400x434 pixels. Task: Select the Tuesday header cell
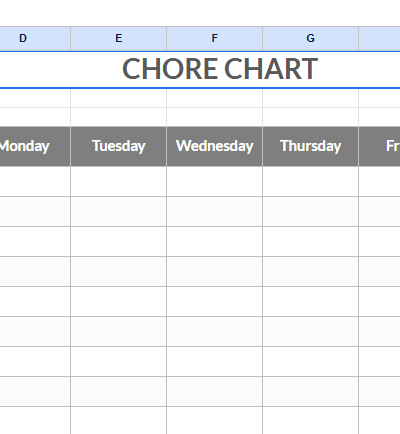(x=119, y=146)
